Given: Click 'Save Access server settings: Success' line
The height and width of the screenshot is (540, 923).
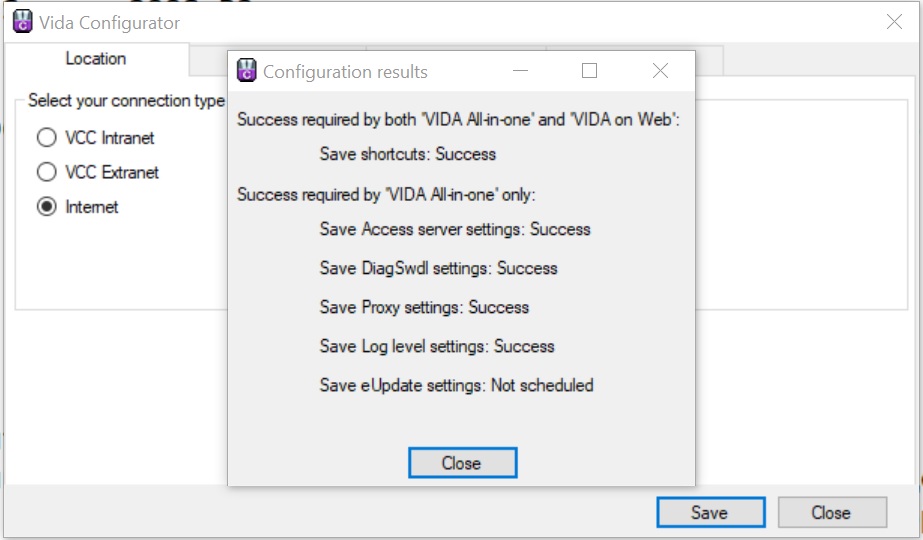Looking at the screenshot, I should pos(454,229).
